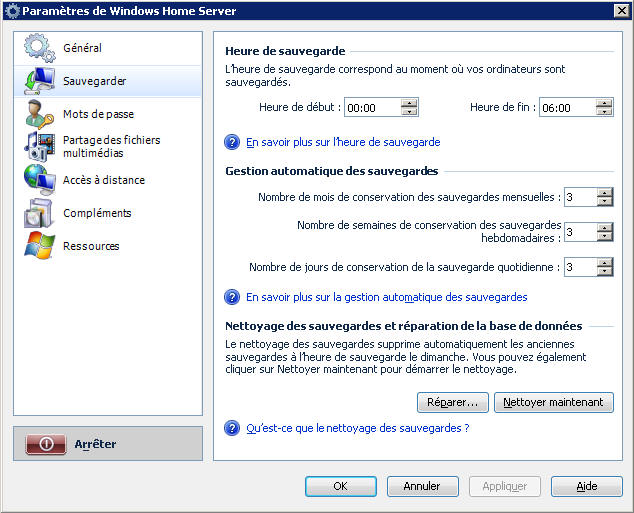Select the Accès à distance globe icon
The image size is (634, 513).
click(39, 180)
